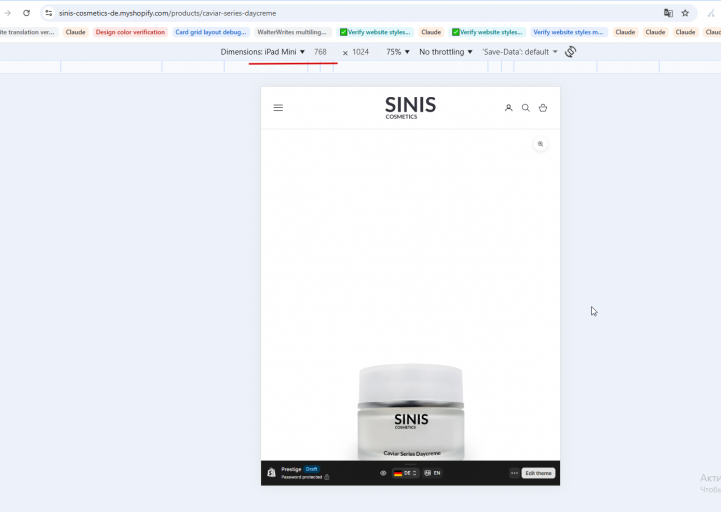Click the site information icon in the address bar

tap(49, 13)
